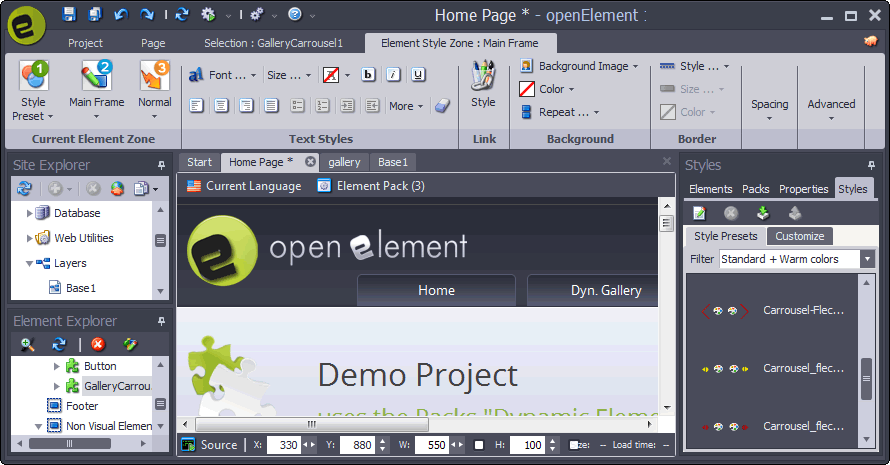
Task: Expand the Database tree node
Action: [x=30, y=213]
